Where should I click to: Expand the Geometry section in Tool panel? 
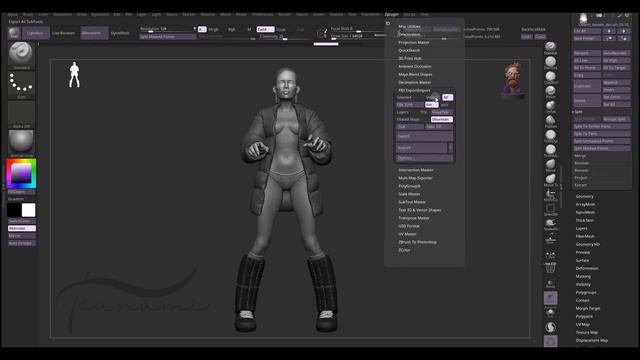click(x=584, y=197)
